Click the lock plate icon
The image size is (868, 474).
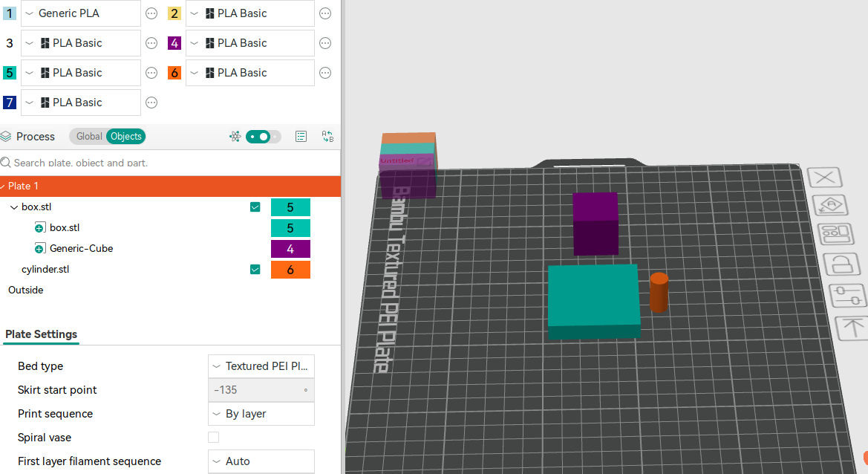841,264
